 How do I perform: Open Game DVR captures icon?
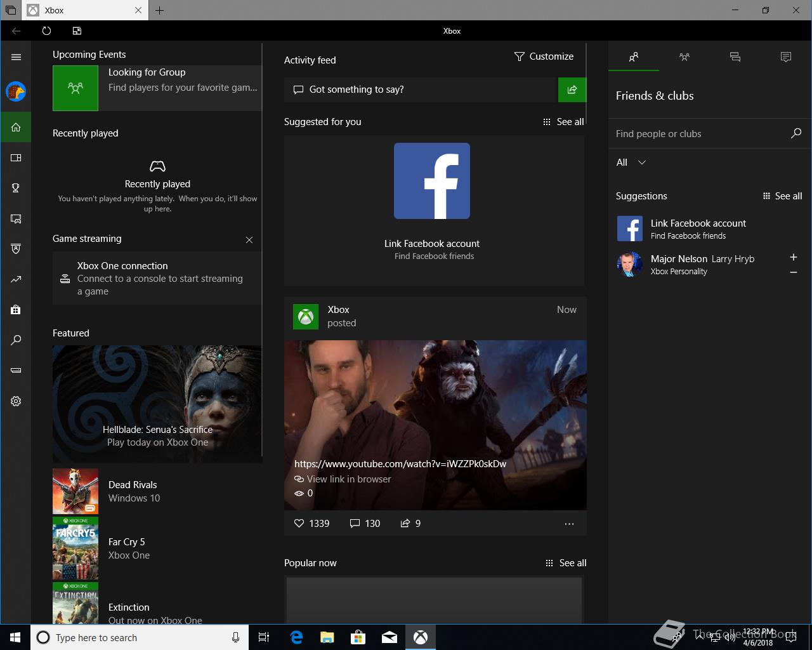pyautogui.click(x=16, y=218)
